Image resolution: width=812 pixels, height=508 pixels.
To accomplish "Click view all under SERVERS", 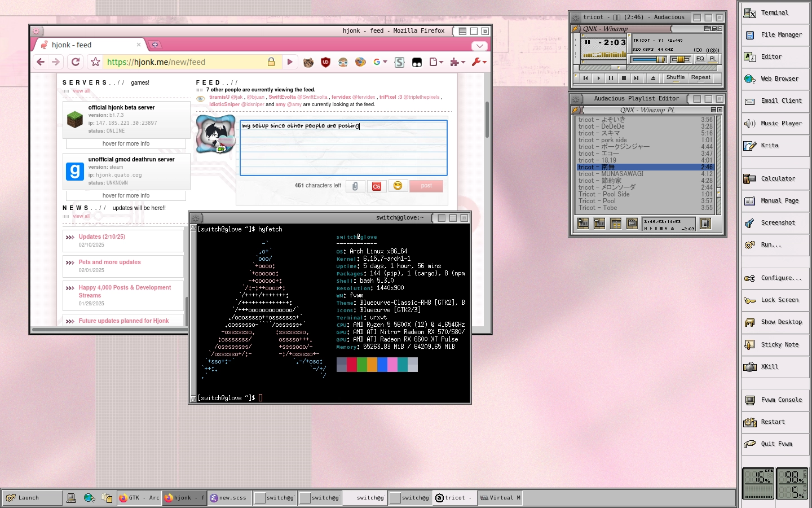I will pyautogui.click(x=81, y=91).
